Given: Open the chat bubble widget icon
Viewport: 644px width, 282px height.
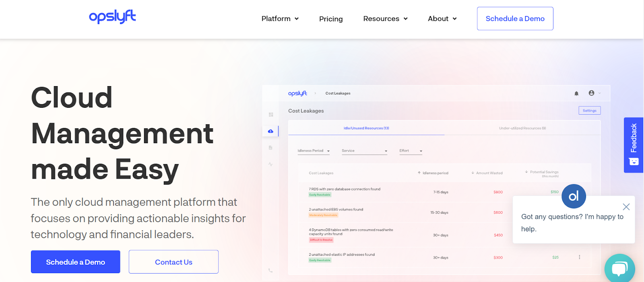Looking at the screenshot, I should coord(620,268).
